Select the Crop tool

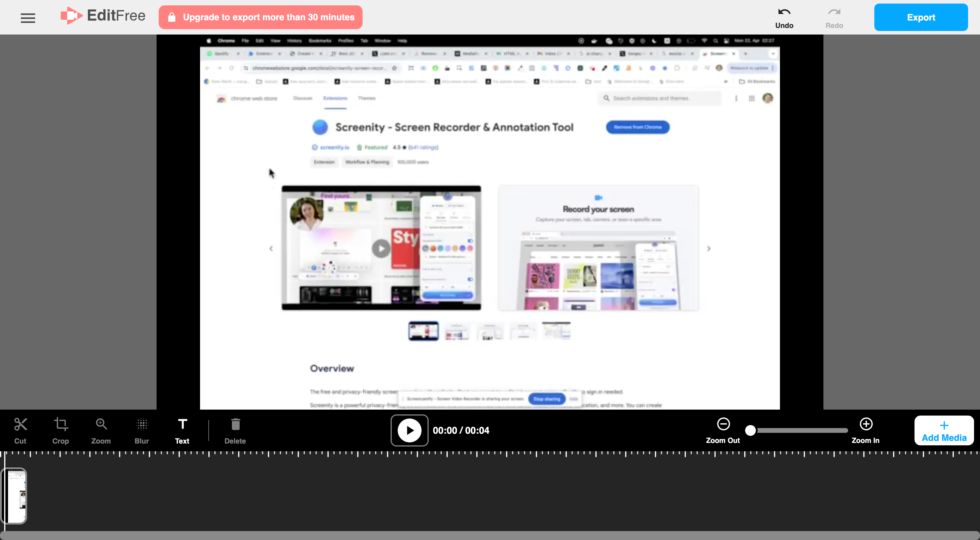60,430
